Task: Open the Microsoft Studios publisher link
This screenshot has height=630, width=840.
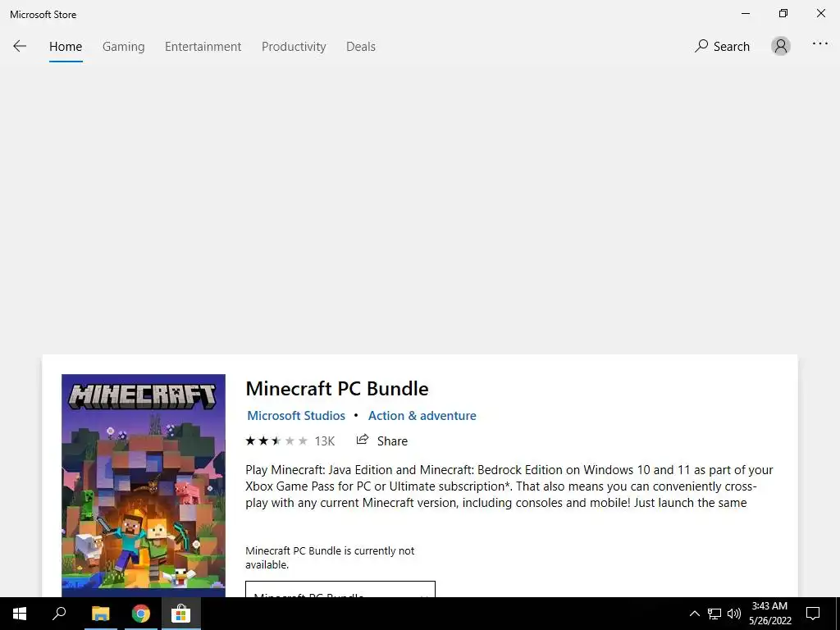Action: pos(295,416)
